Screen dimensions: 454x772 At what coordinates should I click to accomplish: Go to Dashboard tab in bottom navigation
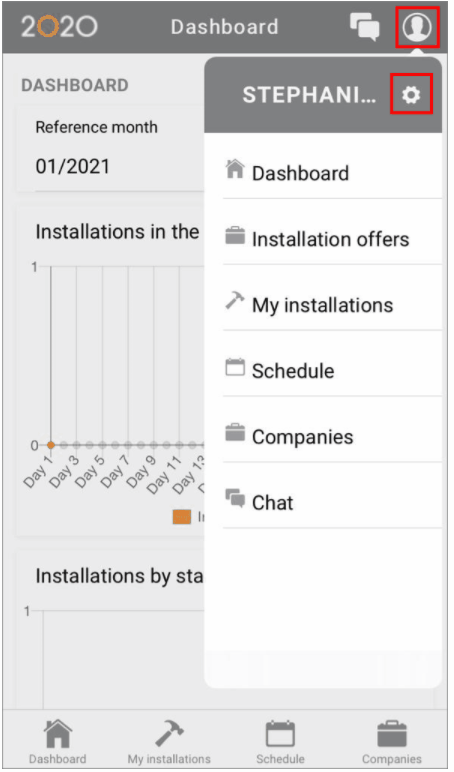pyautogui.click(x=58, y=741)
